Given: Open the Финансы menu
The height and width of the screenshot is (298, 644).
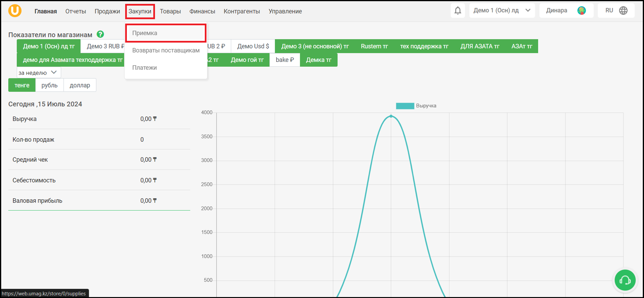Looking at the screenshot, I should 202,11.
